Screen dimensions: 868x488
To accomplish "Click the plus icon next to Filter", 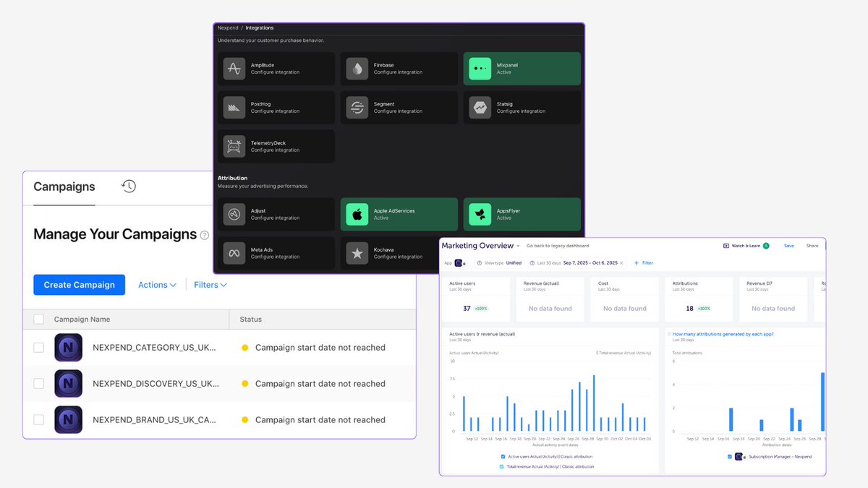I will pos(637,263).
